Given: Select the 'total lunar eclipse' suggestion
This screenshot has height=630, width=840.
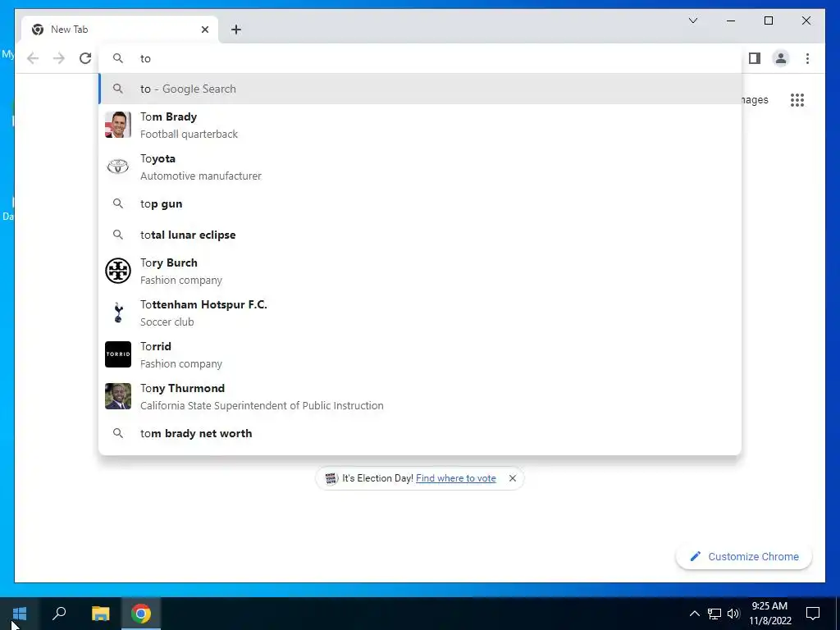Looking at the screenshot, I should coord(421,235).
